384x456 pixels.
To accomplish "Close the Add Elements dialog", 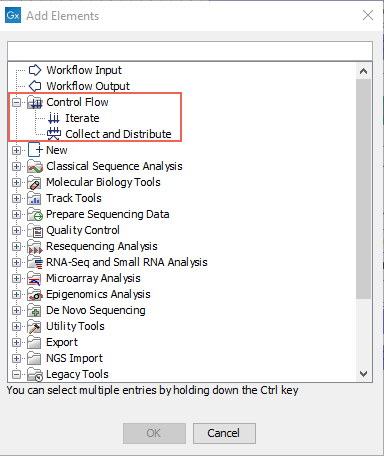I will [x=368, y=15].
